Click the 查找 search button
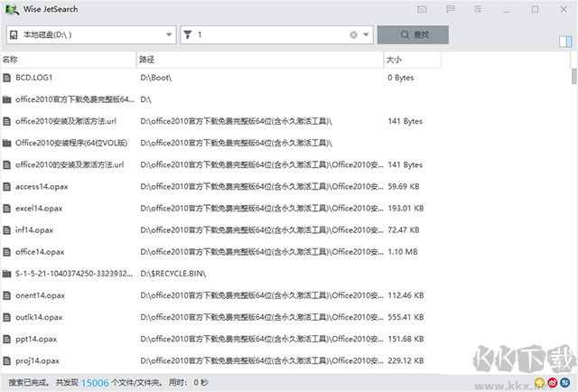 click(413, 34)
